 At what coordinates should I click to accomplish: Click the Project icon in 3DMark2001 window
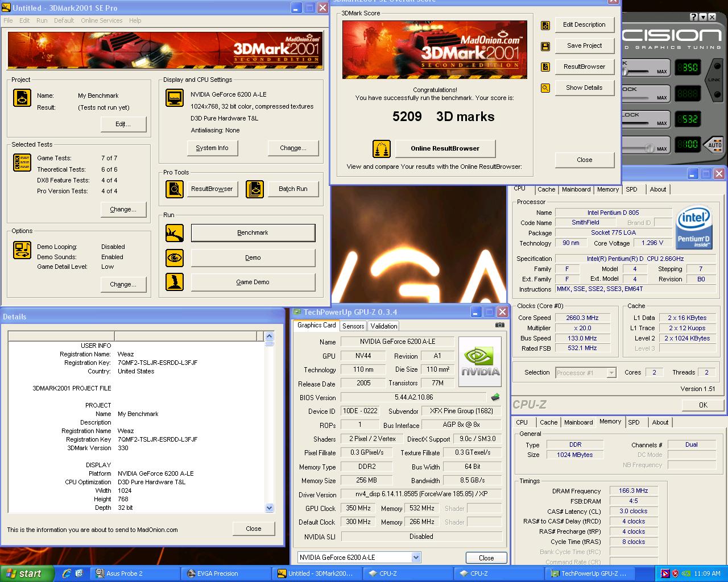pyautogui.click(x=22, y=98)
